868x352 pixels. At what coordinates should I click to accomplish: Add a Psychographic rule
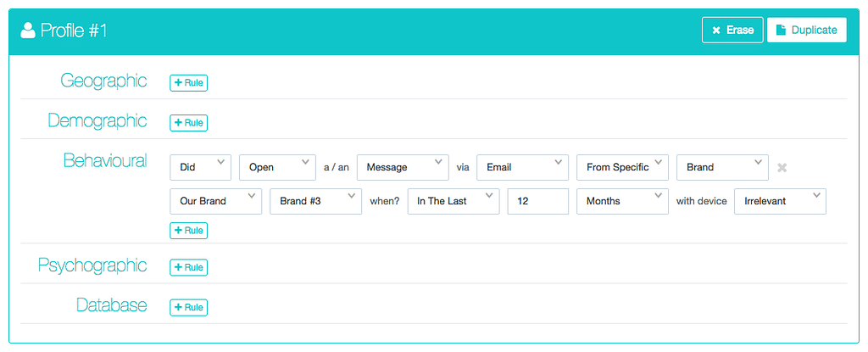tap(188, 267)
